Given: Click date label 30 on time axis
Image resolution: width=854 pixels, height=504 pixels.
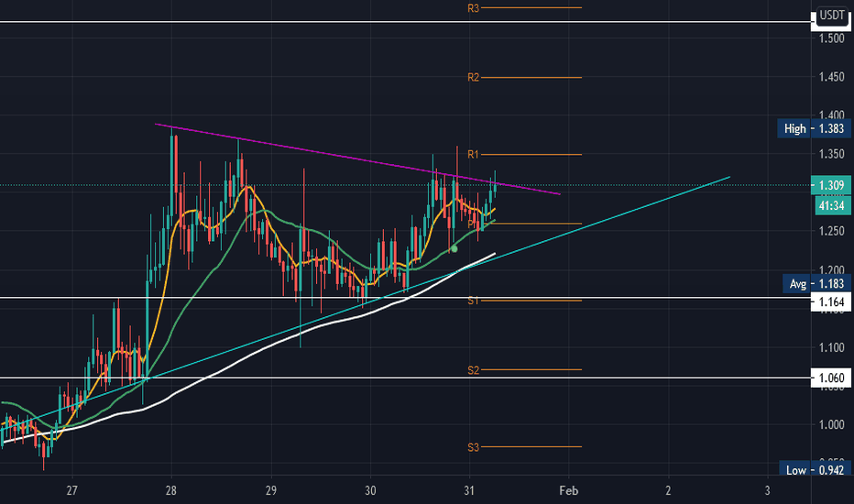Looking at the screenshot, I should pos(370,490).
